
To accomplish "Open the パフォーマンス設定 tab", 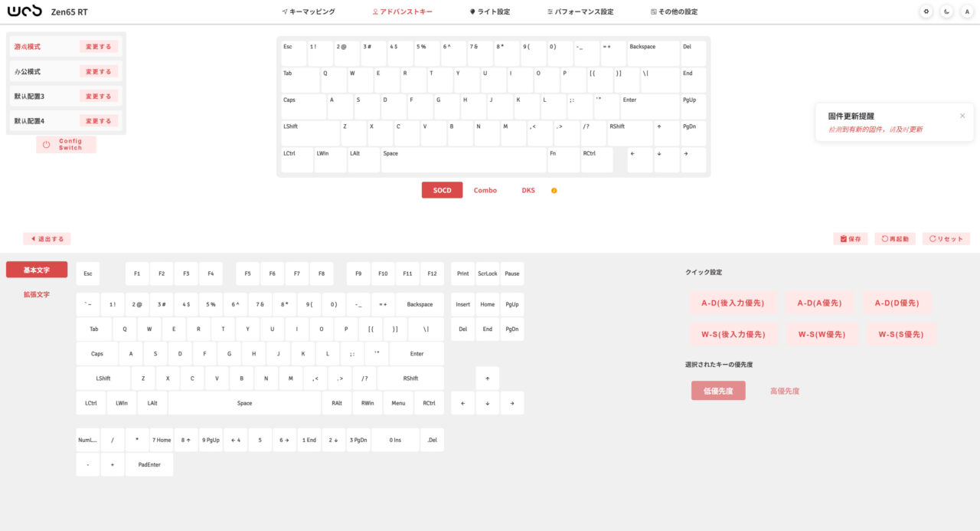I will tap(580, 12).
